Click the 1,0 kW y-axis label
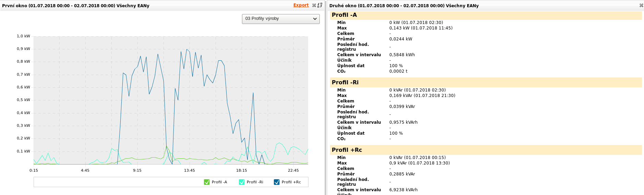The image size is (644, 195). click(x=23, y=36)
